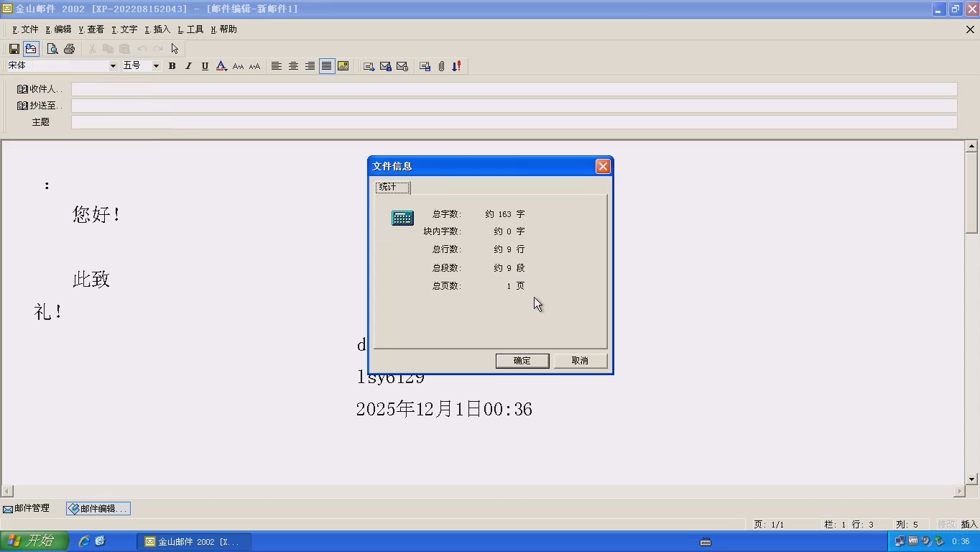This screenshot has width=980, height=552.
Task: Toggle Bold formatting
Action: [172, 66]
